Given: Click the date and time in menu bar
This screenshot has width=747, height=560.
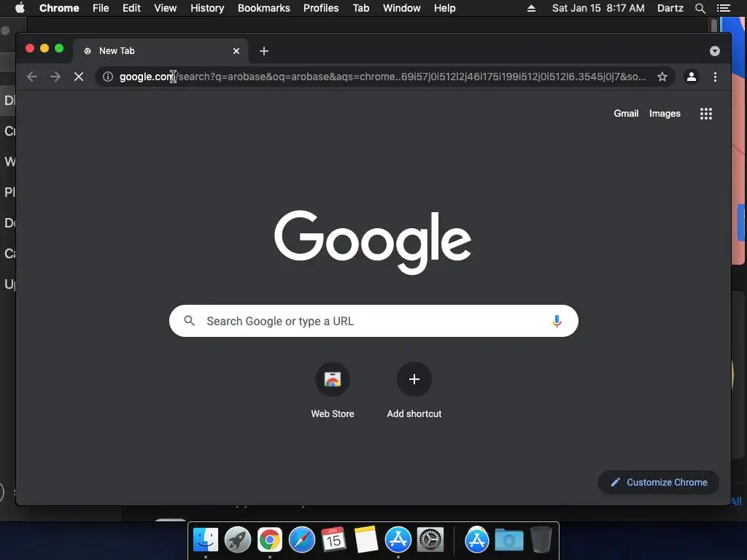Looking at the screenshot, I should [598, 8].
